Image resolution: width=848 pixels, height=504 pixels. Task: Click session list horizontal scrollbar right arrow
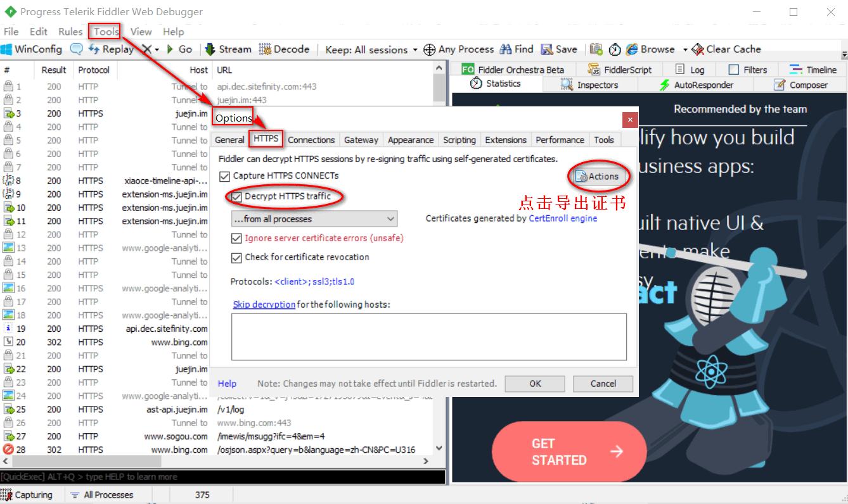(x=427, y=462)
